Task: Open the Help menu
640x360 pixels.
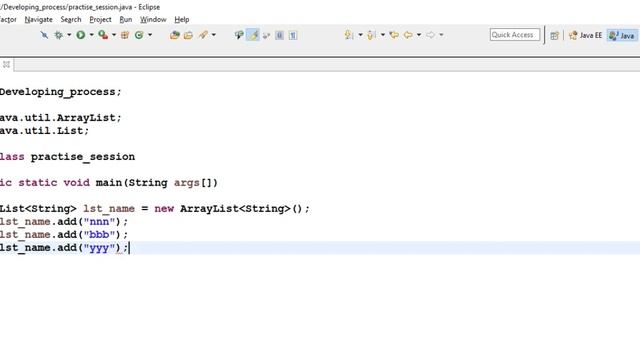Action: click(x=182, y=20)
